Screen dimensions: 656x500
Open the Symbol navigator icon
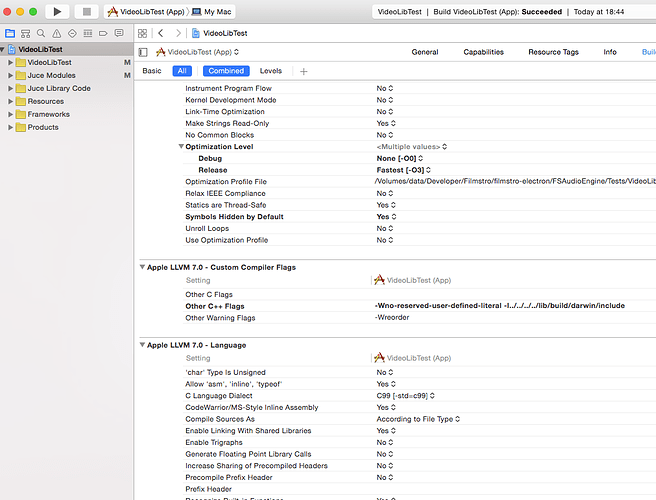pyautogui.click(x=26, y=33)
